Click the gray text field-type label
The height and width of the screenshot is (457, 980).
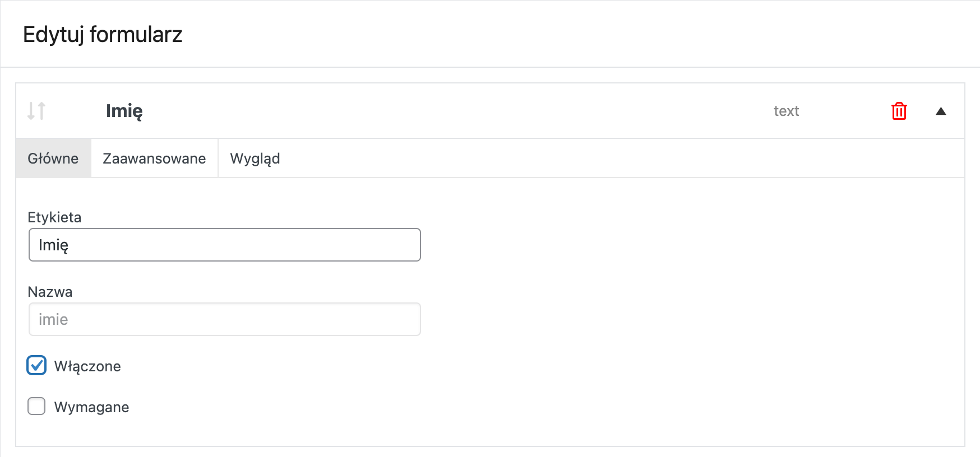point(786,111)
